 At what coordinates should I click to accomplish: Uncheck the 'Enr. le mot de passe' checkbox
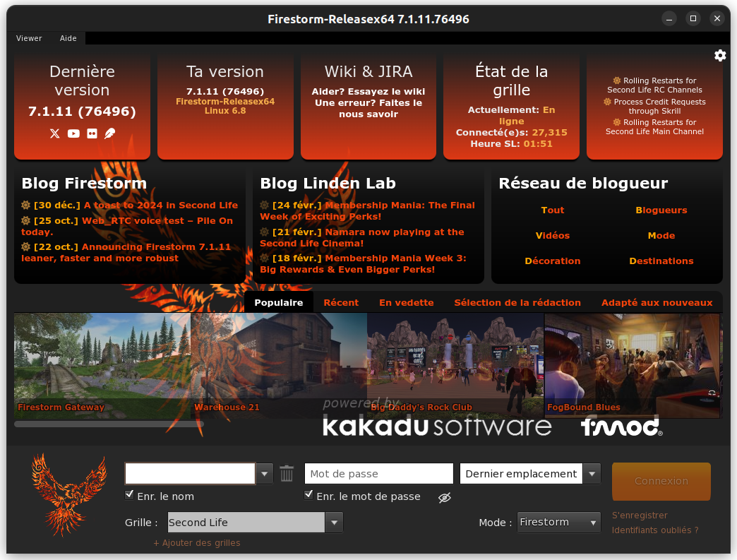tap(308, 494)
